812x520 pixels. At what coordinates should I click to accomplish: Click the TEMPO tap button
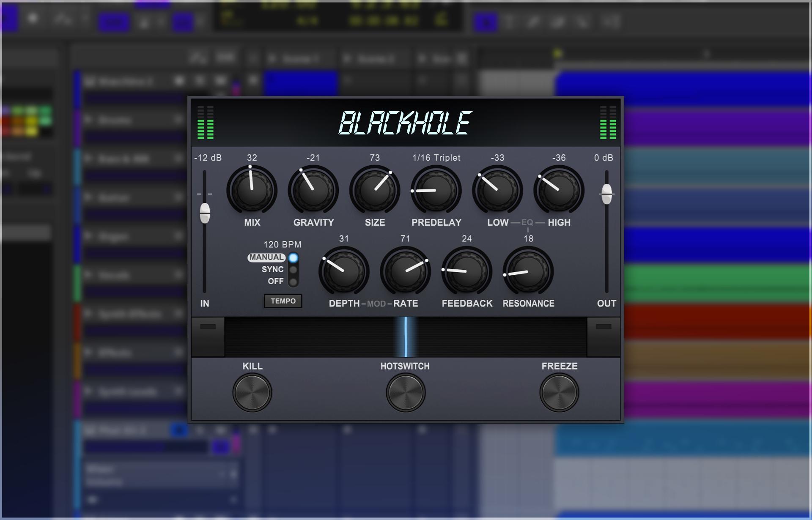click(283, 301)
